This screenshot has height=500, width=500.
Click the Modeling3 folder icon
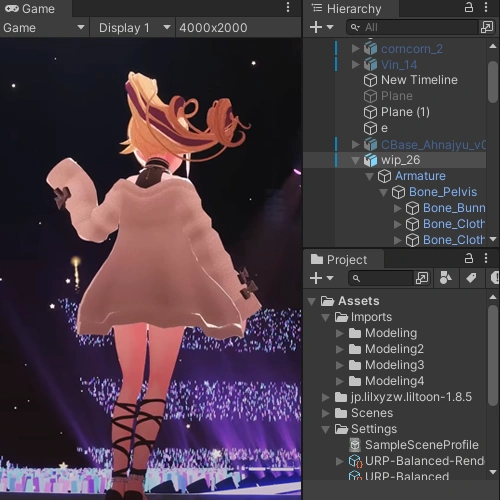click(x=355, y=365)
